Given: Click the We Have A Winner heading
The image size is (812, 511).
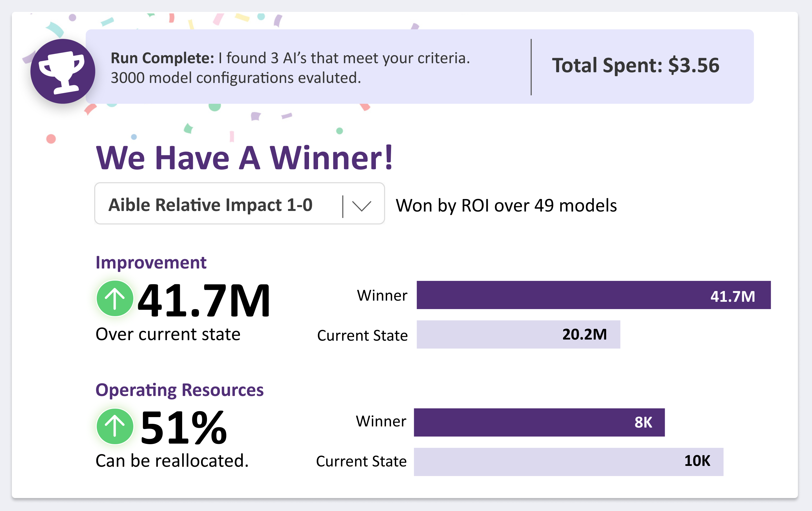Looking at the screenshot, I should point(244,158).
